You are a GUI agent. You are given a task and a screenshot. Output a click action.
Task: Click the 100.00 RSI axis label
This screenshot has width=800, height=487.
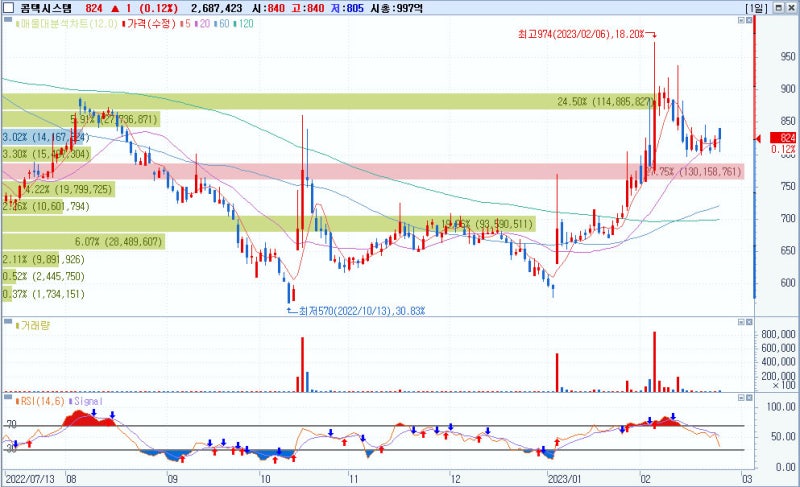(782, 406)
